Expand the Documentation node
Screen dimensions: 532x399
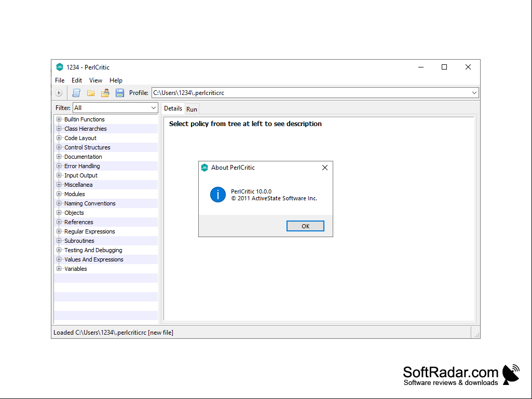(59, 157)
